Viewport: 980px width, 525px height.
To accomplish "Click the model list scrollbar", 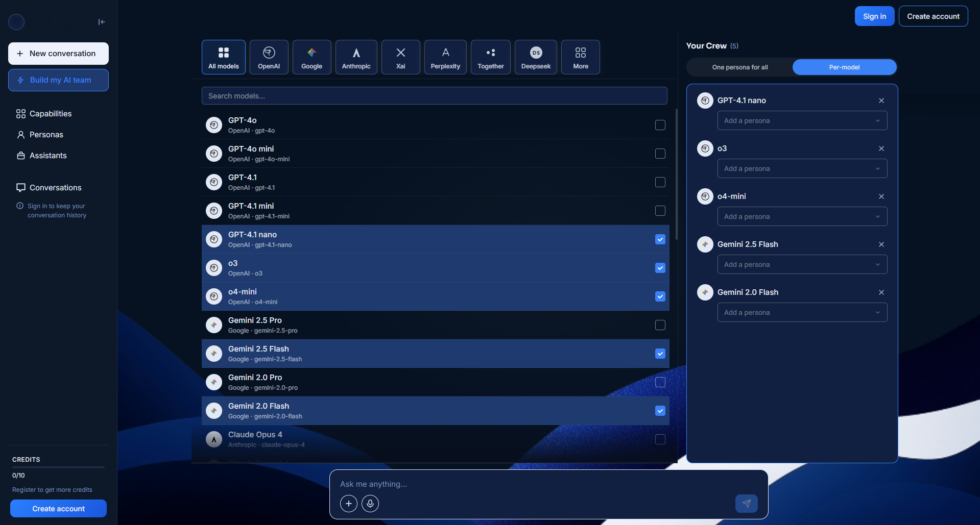I will click(677, 174).
